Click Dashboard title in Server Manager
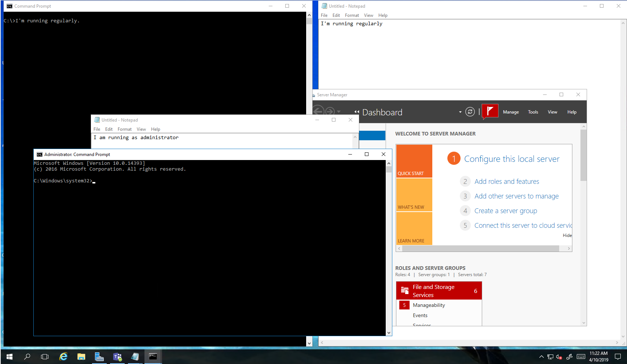 tap(382, 112)
